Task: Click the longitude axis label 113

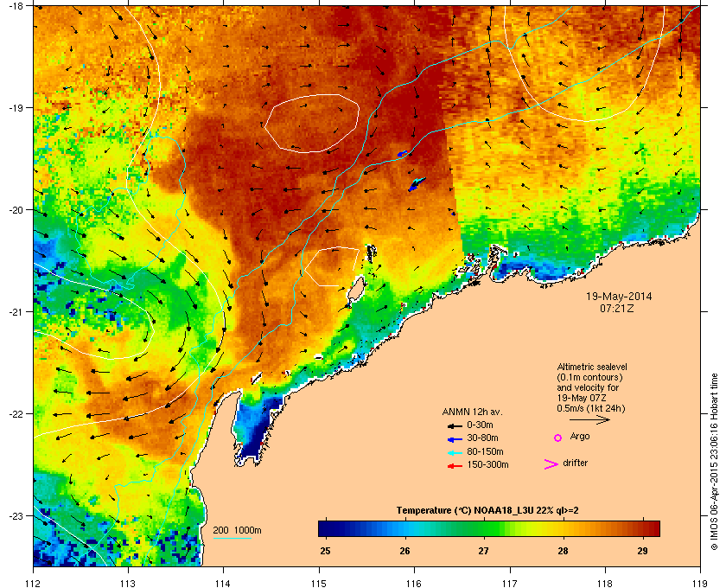Action: coord(128,584)
